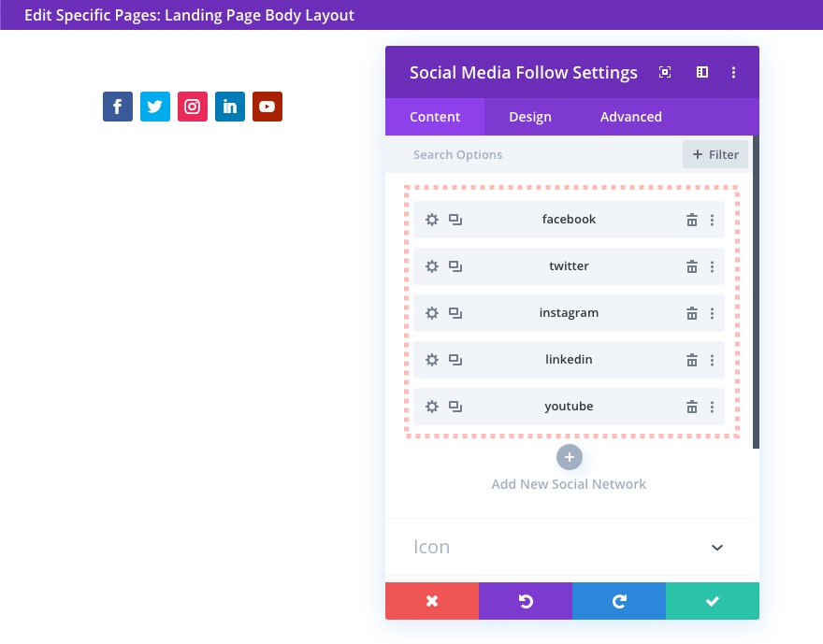Snap modal to sidebar with columns icon
Viewport: 823px width, 644px height.
(702, 72)
